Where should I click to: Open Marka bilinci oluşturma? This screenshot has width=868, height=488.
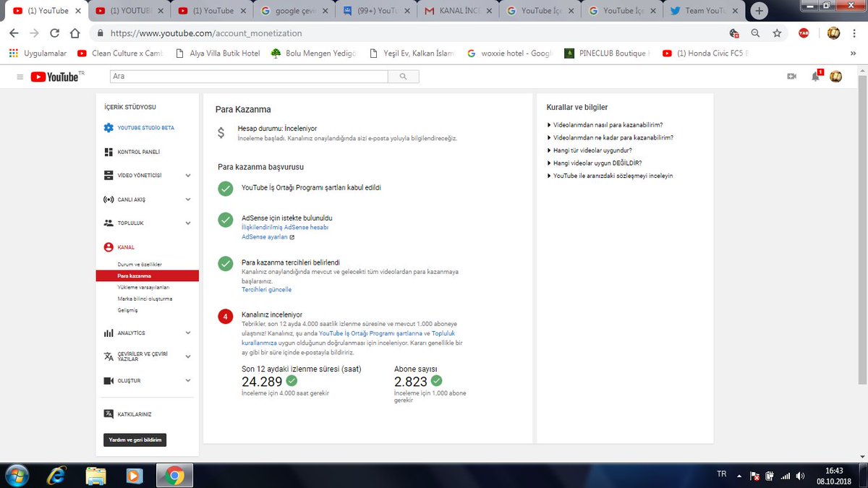(x=145, y=299)
